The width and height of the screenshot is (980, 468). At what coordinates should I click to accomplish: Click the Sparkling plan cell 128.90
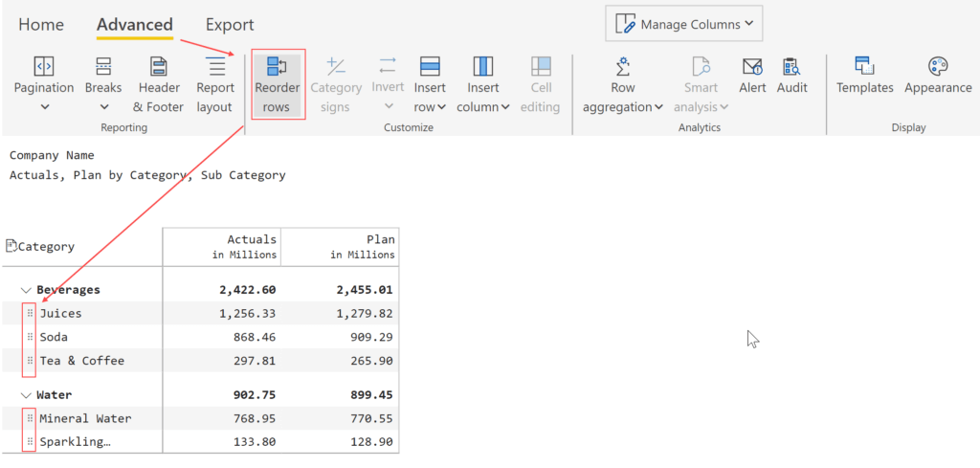click(x=372, y=442)
